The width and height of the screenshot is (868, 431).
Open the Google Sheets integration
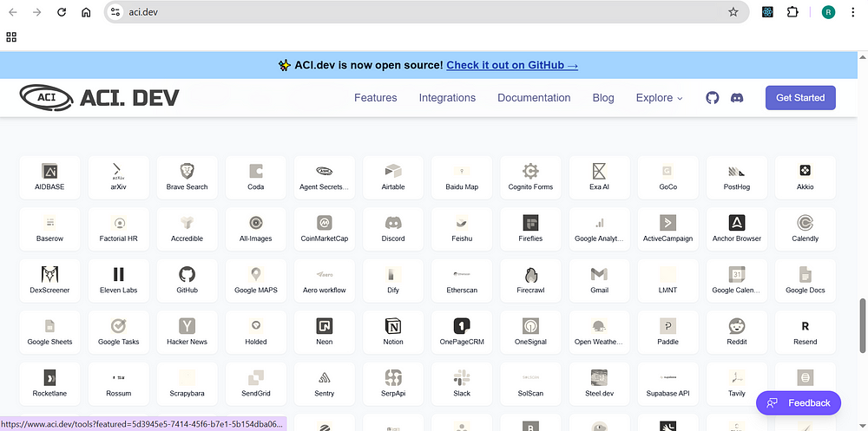click(x=49, y=332)
